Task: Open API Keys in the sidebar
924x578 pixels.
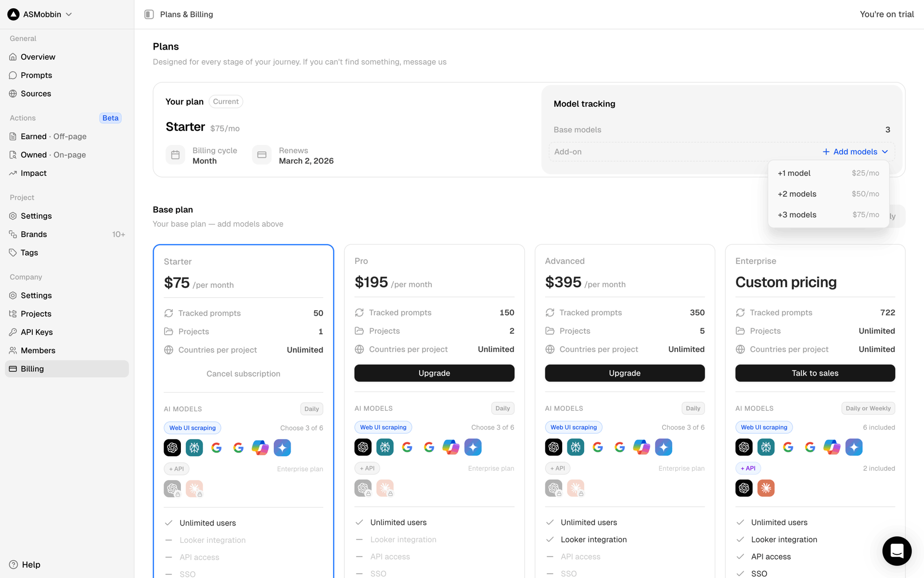Action: [x=67, y=332]
